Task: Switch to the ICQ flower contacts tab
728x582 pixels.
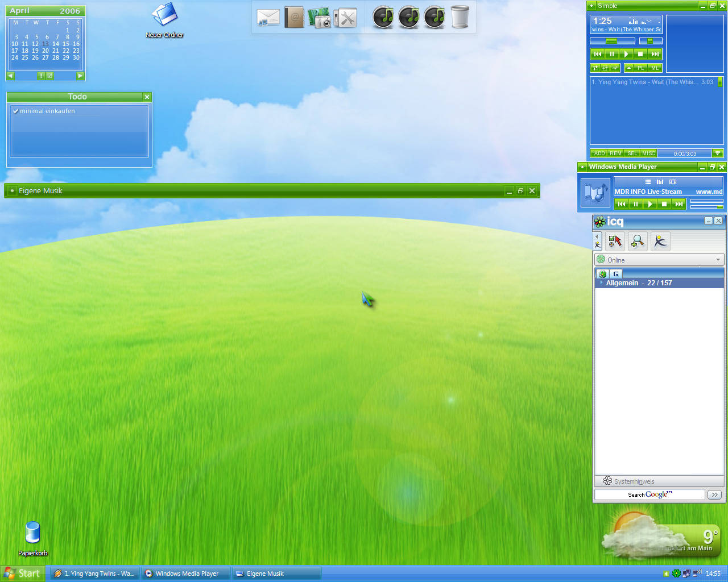Action: [x=602, y=274]
